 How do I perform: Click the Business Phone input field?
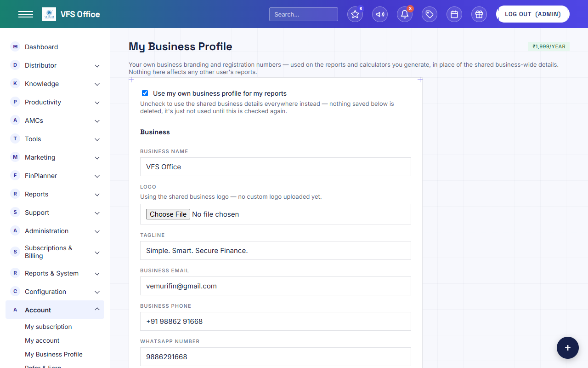point(276,322)
